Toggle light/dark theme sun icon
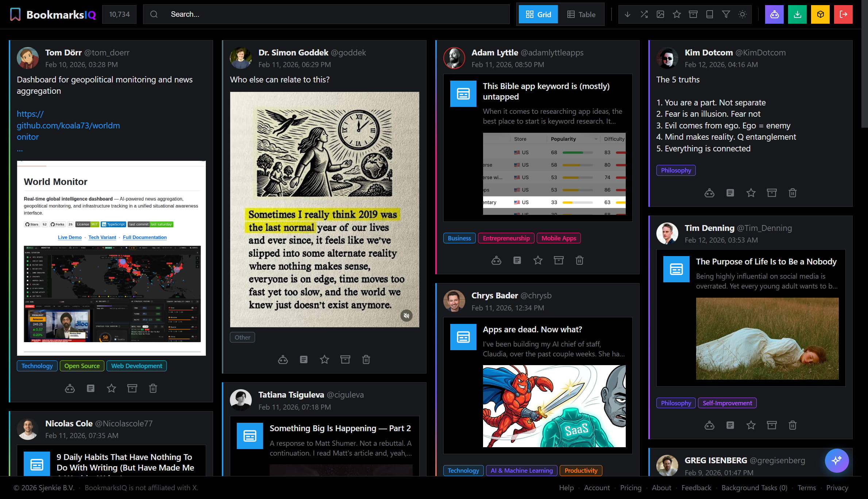Image resolution: width=868 pixels, height=499 pixels. [742, 14]
